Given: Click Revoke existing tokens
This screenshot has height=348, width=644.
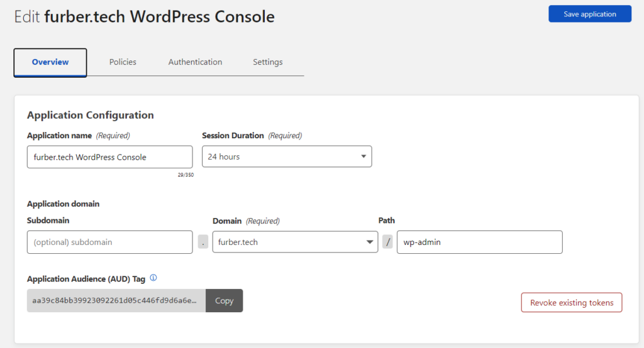Looking at the screenshot, I should coord(572,302).
